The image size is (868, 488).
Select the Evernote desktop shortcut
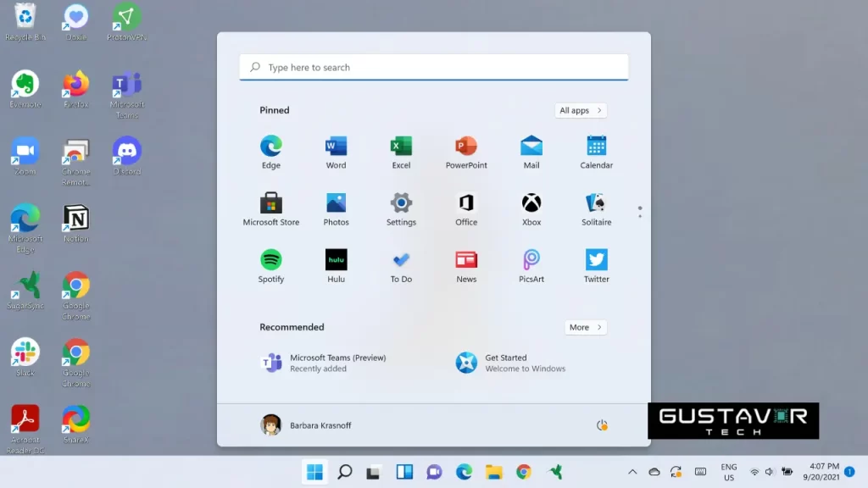click(25, 89)
